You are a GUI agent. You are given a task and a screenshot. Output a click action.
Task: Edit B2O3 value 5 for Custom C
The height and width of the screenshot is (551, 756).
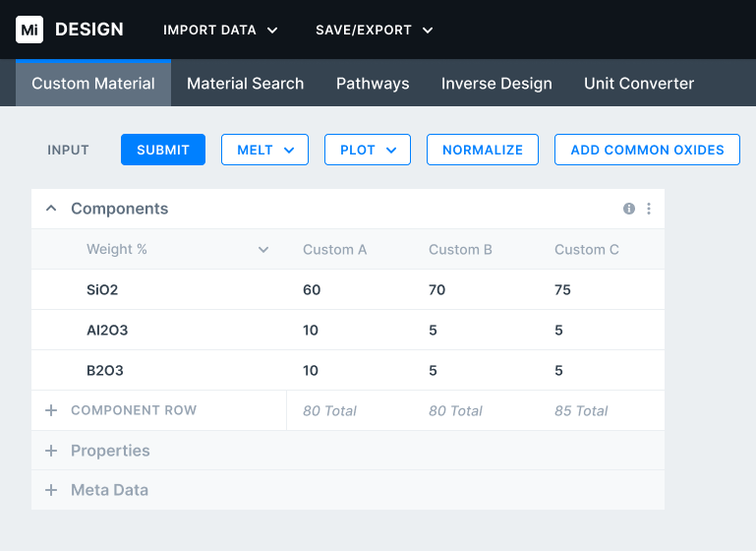tap(558, 371)
